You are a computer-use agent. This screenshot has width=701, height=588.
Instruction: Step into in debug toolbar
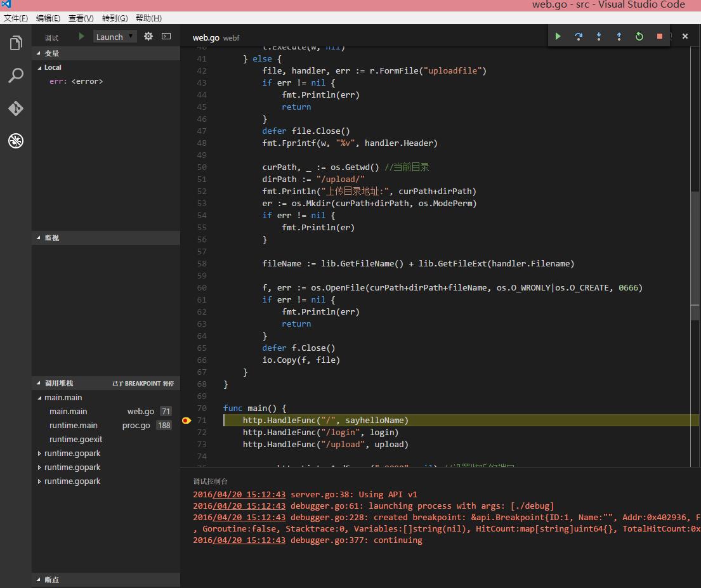pyautogui.click(x=599, y=36)
